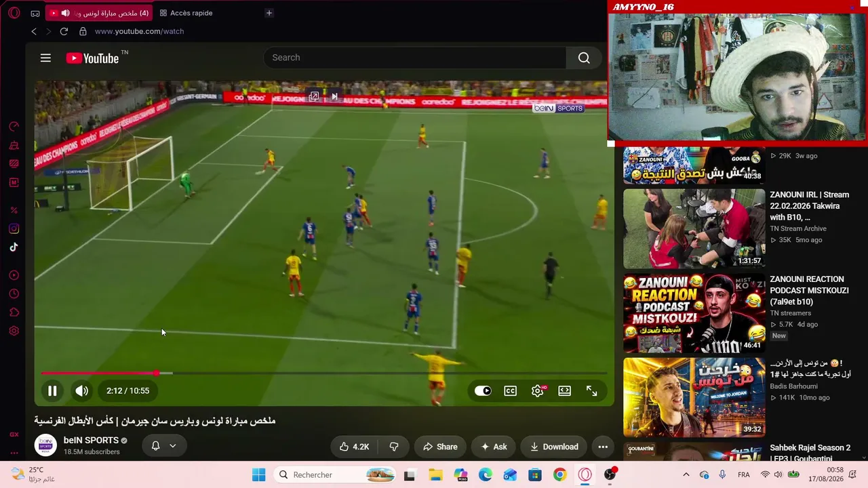The height and width of the screenshot is (488, 868).
Task: Open the Microsoft Store taskbar icon
Action: pyautogui.click(x=535, y=475)
